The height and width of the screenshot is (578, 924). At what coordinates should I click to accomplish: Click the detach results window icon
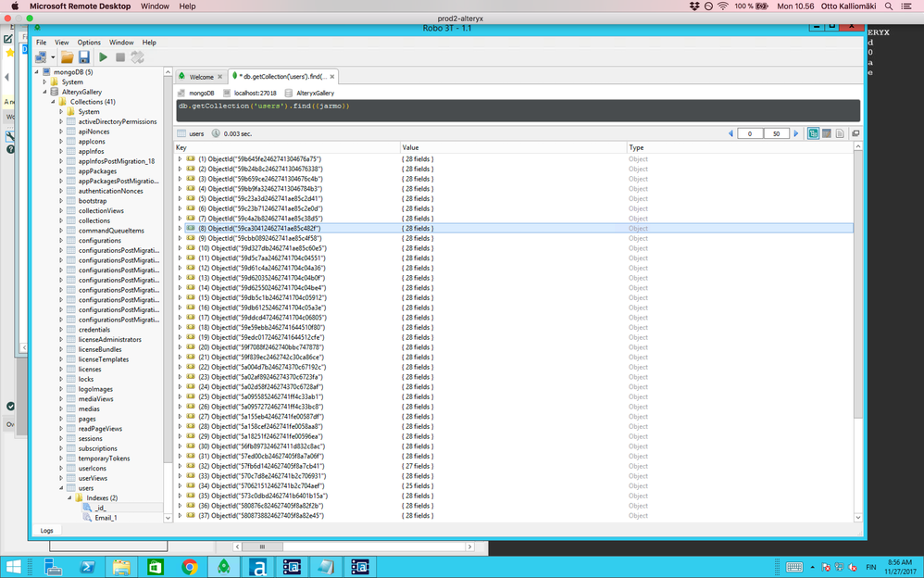coord(855,134)
